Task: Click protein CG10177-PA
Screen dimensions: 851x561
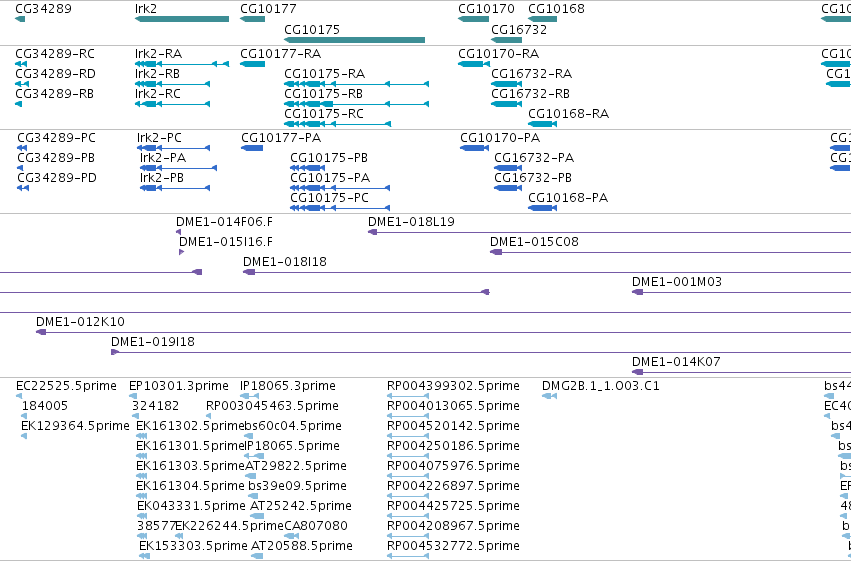Action: (252, 148)
